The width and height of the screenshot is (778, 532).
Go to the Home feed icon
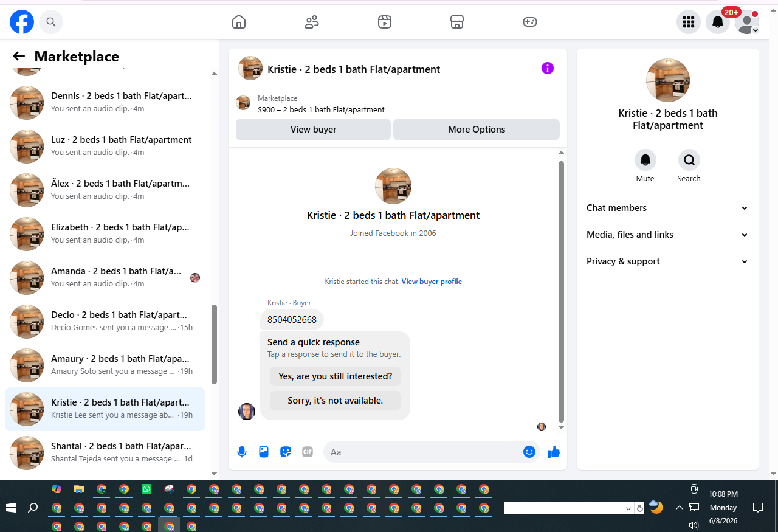(239, 22)
